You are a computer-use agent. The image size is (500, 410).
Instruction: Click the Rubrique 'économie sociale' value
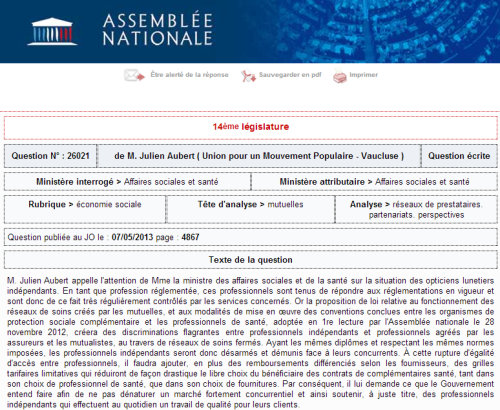(109, 204)
